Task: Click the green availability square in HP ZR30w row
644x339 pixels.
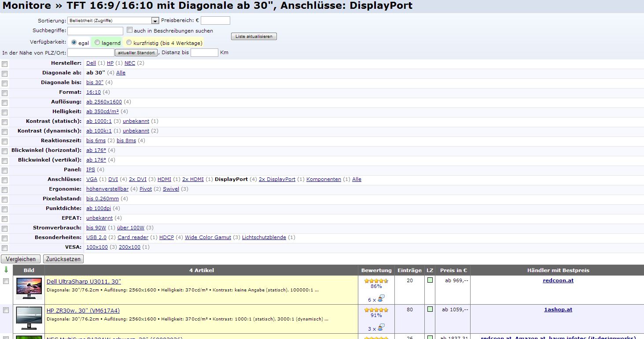Action: click(x=430, y=309)
